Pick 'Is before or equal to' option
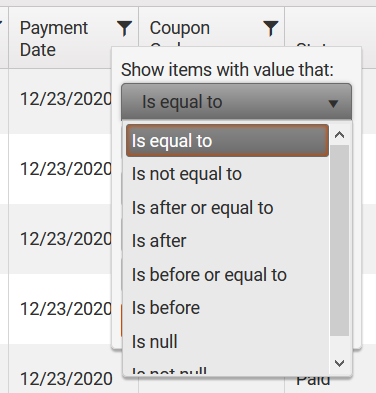This screenshot has width=376, height=393. 227,275
